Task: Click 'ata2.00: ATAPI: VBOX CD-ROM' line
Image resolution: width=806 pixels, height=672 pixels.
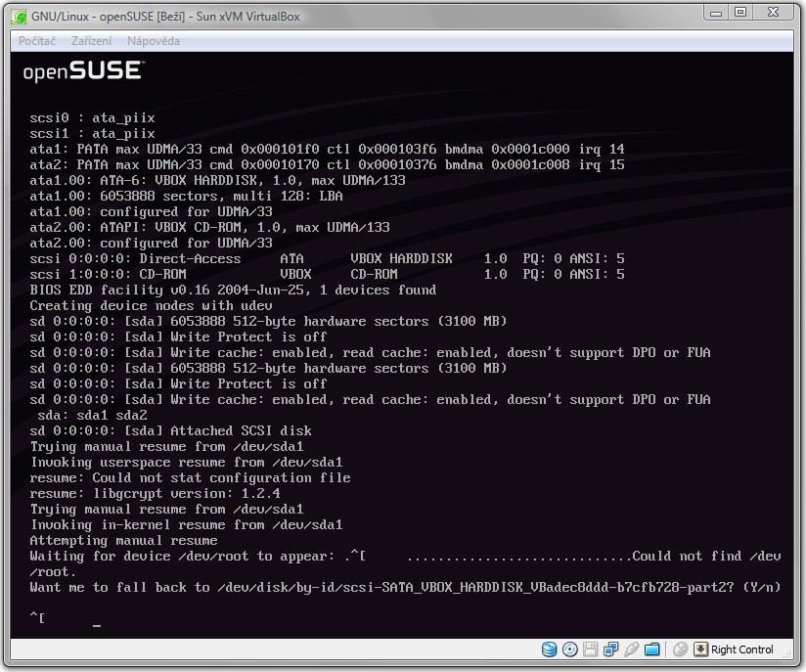Action: [x=209, y=227]
